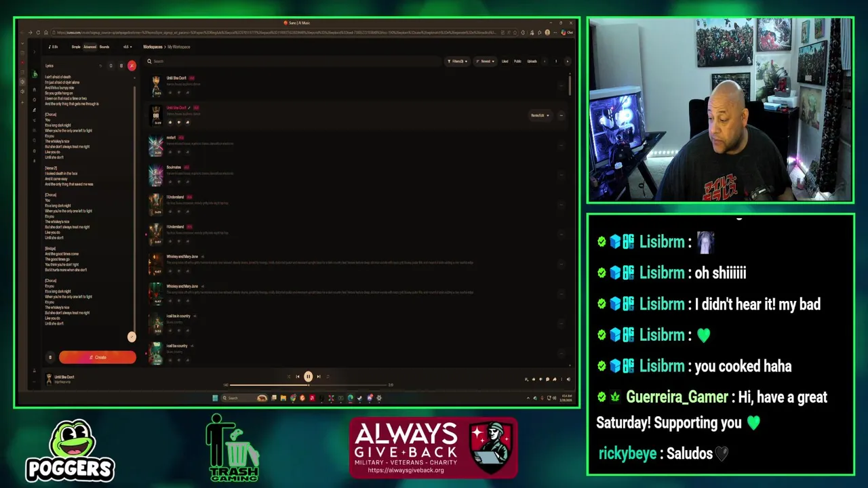This screenshot has height=488, width=868.
Task: Toggle shuffle in the player bar
Action: tap(288, 377)
